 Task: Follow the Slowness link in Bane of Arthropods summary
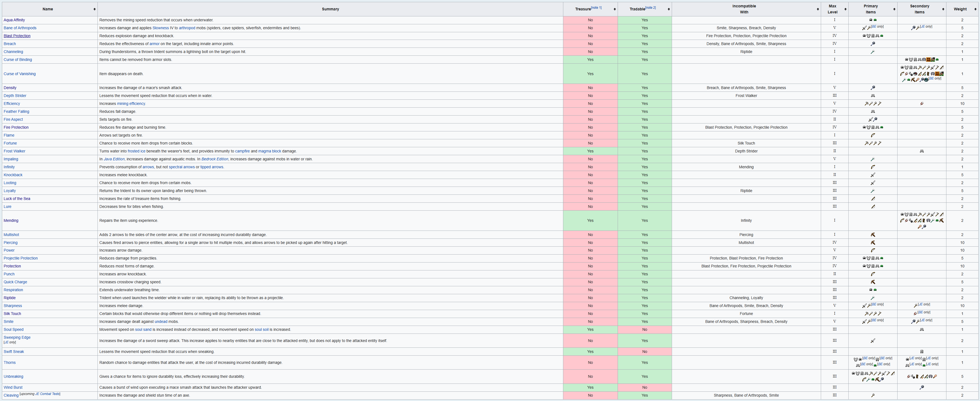coord(160,28)
